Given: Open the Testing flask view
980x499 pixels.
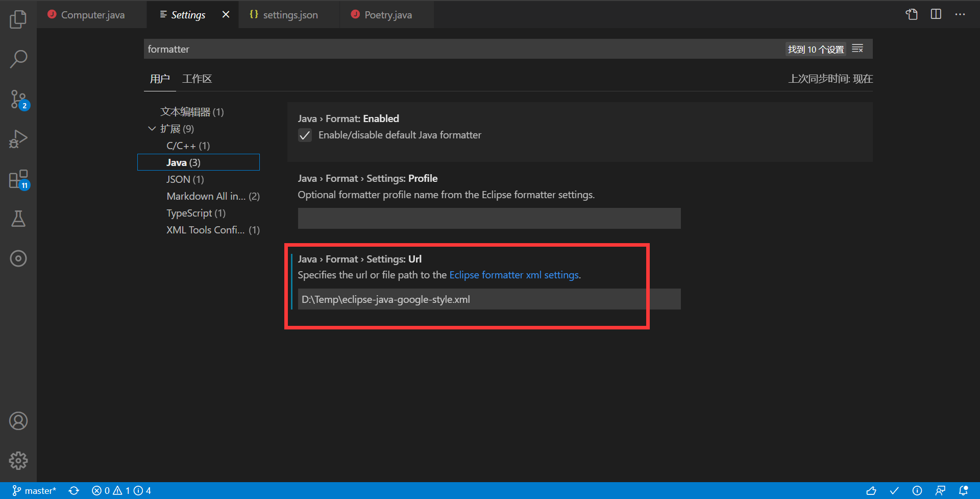Looking at the screenshot, I should [18, 219].
